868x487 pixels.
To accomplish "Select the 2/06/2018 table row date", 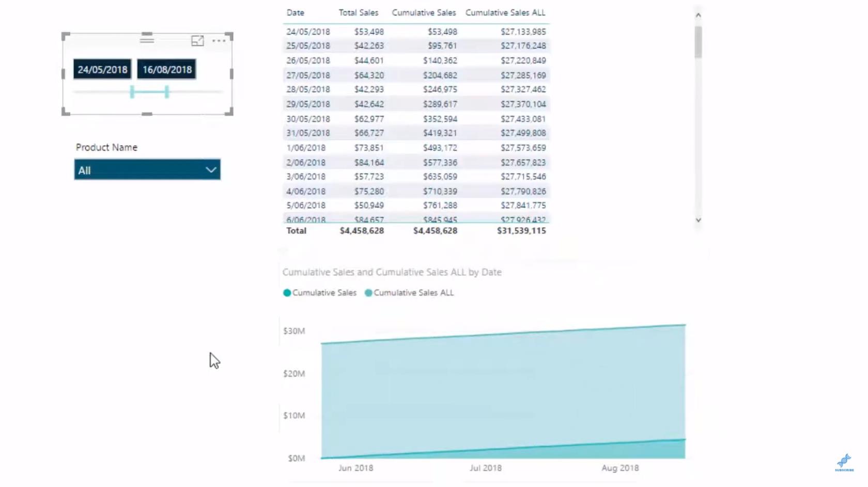I will [x=306, y=162].
